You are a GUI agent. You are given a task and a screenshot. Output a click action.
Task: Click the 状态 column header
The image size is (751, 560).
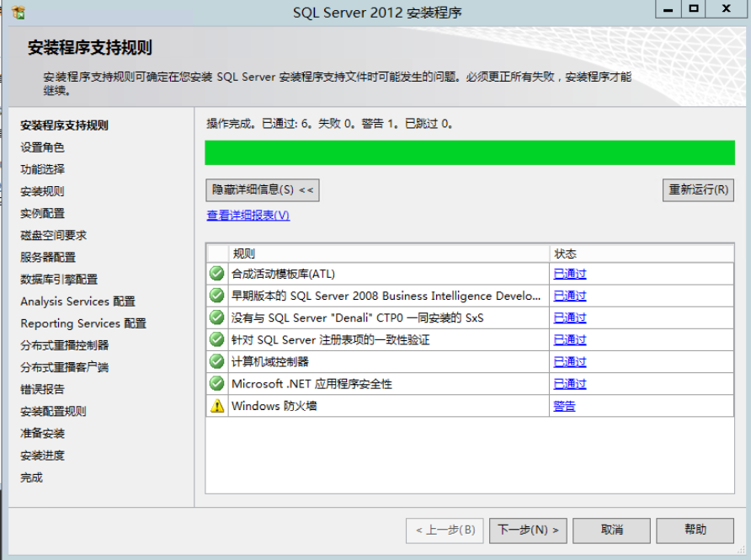pos(642,253)
